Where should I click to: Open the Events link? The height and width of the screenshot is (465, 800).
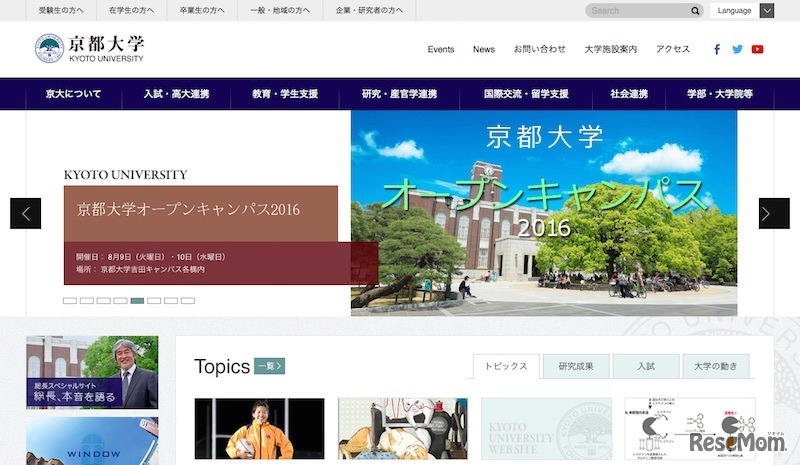tap(441, 50)
